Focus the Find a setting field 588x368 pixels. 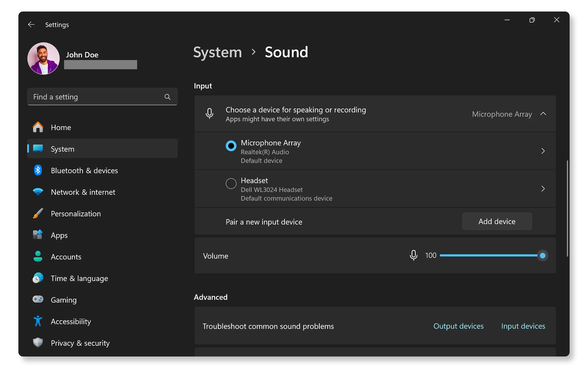[x=102, y=97]
